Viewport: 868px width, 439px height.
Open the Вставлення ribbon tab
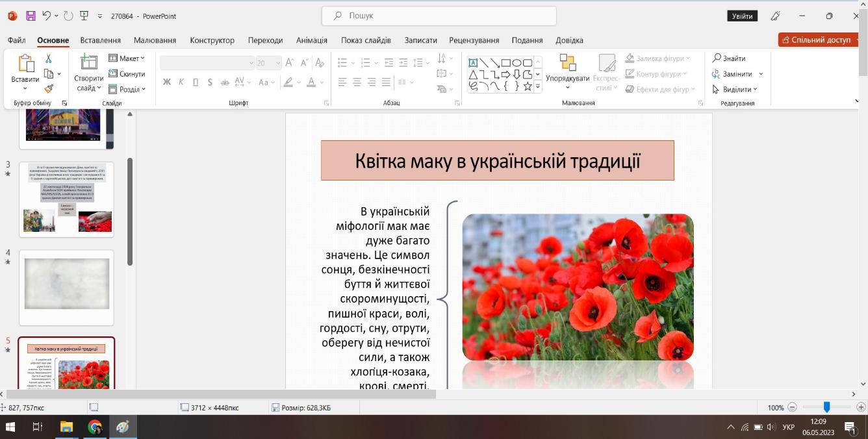tap(100, 40)
